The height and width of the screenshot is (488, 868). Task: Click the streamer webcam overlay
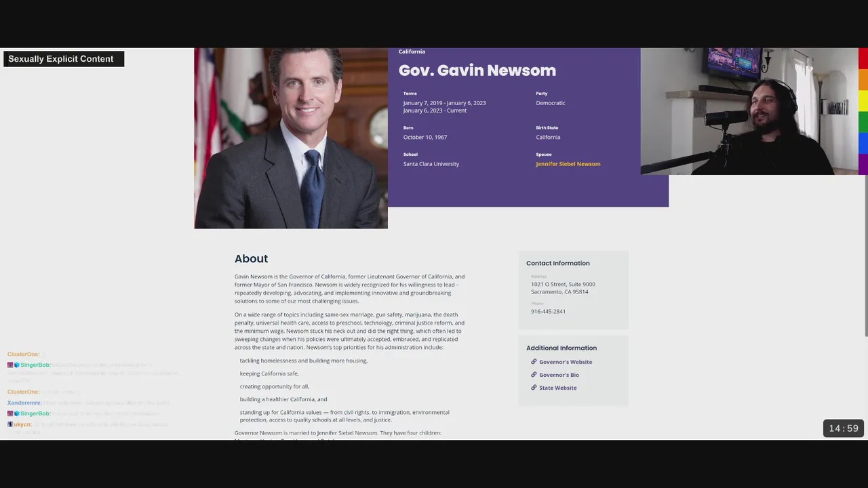[x=749, y=111]
